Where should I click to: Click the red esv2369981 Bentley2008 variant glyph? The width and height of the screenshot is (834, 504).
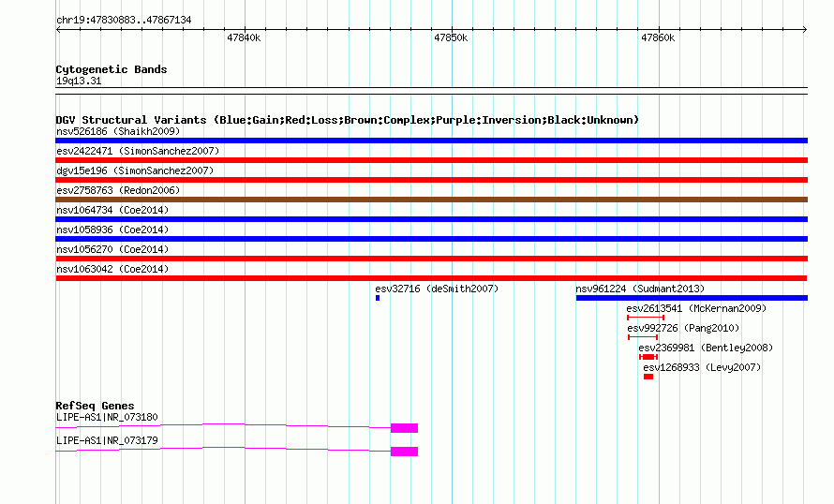click(648, 357)
